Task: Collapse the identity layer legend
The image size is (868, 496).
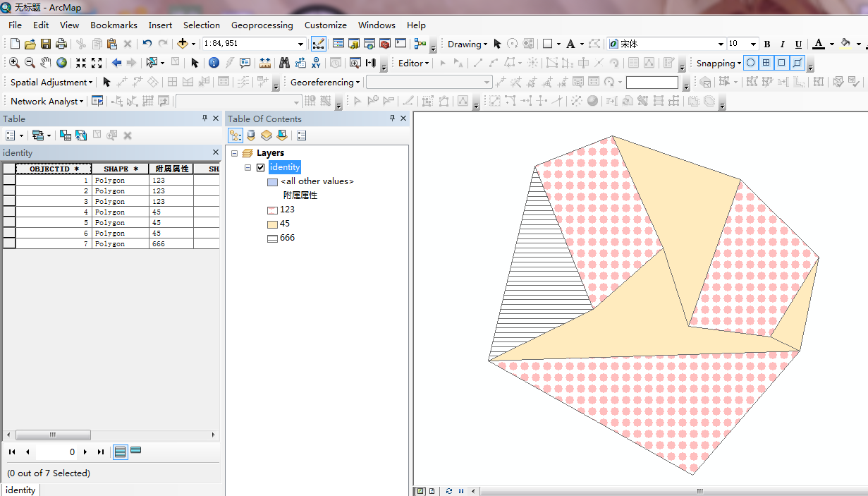Action: coord(248,167)
